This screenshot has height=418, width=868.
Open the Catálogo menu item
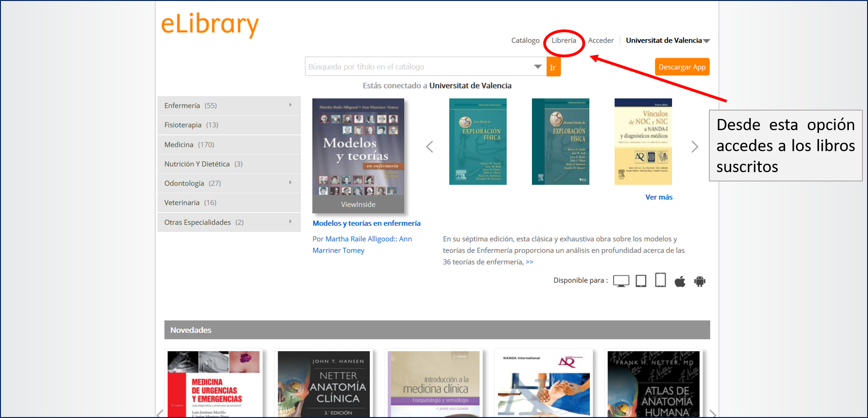(525, 41)
